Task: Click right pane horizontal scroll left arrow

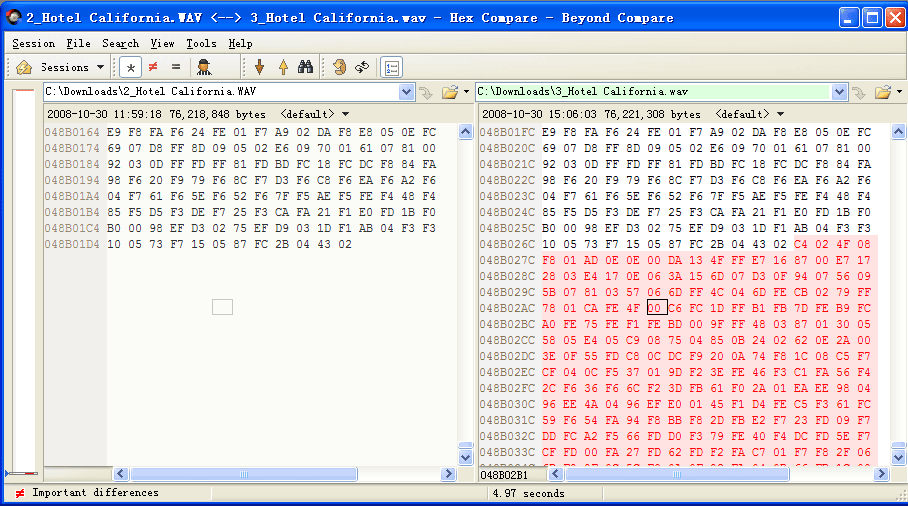Action: (x=556, y=474)
